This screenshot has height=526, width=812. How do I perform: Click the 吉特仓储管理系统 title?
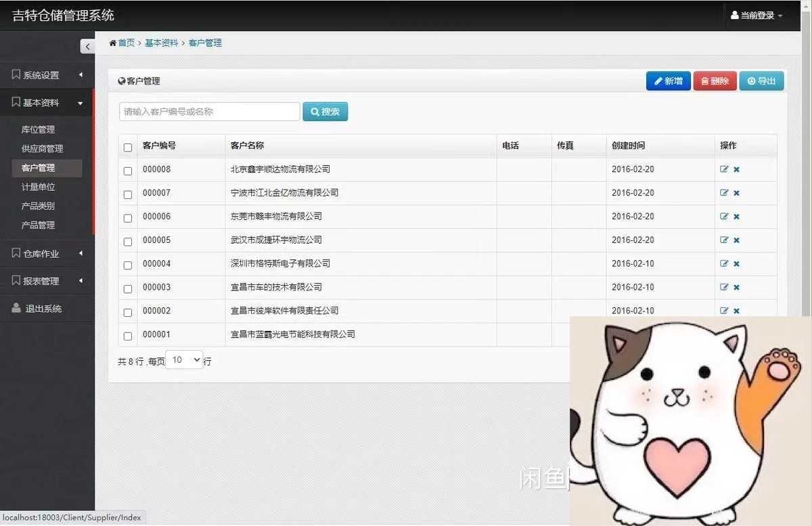click(64, 15)
